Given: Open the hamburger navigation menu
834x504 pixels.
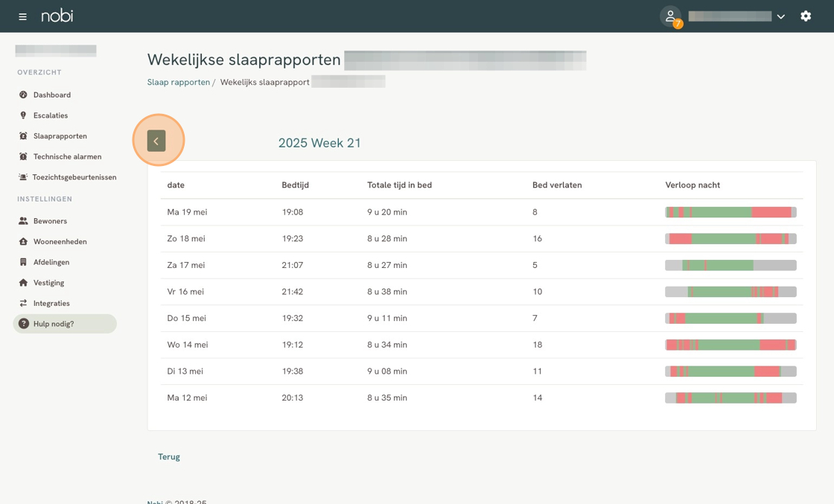Looking at the screenshot, I should coord(22,16).
